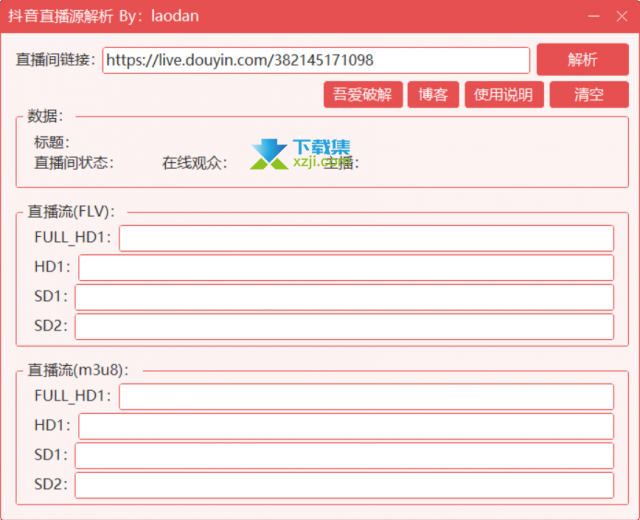Image resolution: width=640 pixels, height=520 pixels.
Task: Select the FLV SD1 output field
Action: (344, 297)
